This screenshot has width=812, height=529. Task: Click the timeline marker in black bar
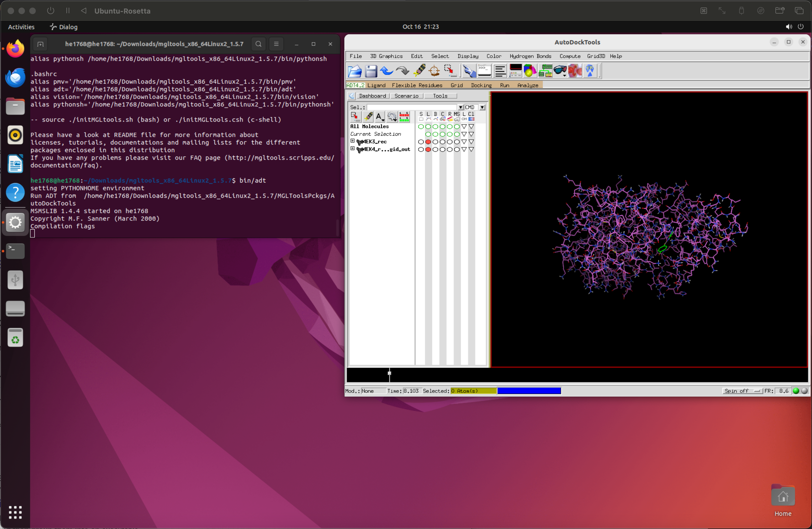point(389,373)
